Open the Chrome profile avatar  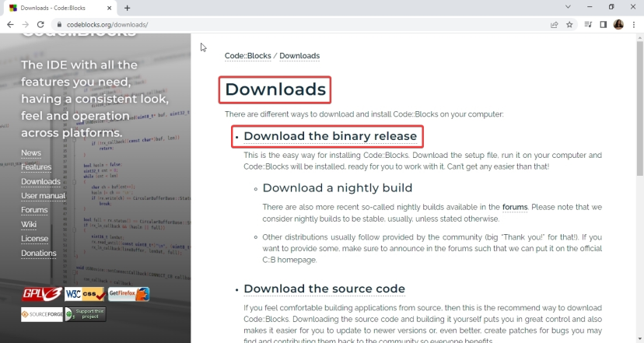click(x=618, y=25)
